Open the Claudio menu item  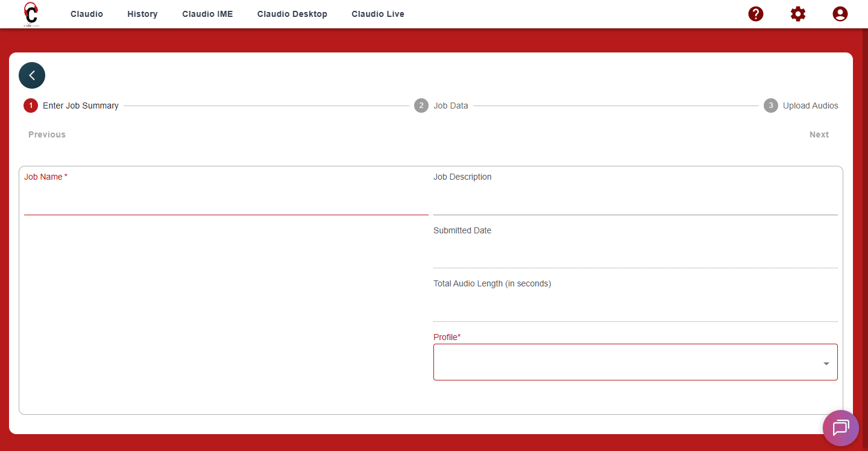click(x=87, y=14)
